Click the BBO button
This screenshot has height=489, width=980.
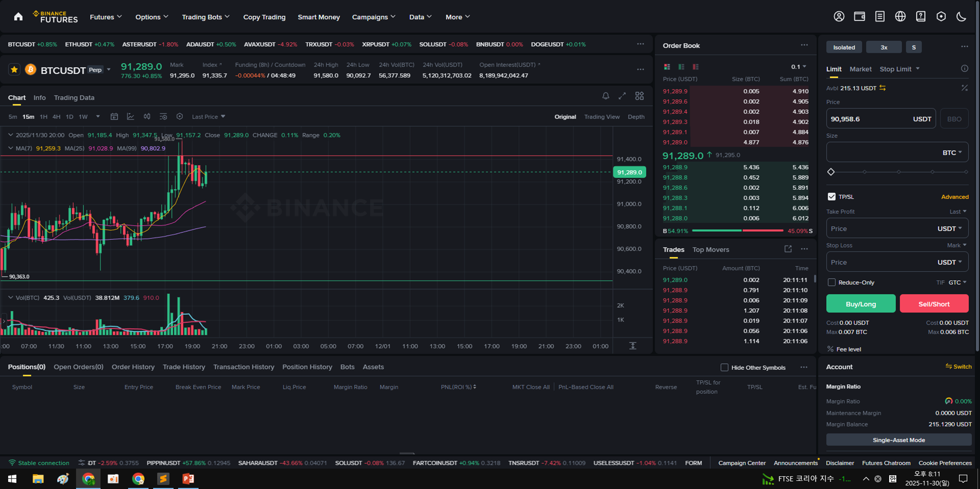954,119
